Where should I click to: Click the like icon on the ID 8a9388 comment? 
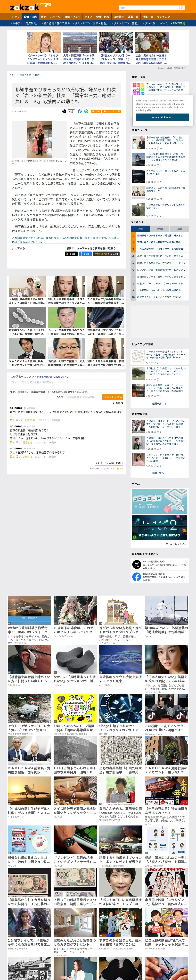click(x=11, y=457)
